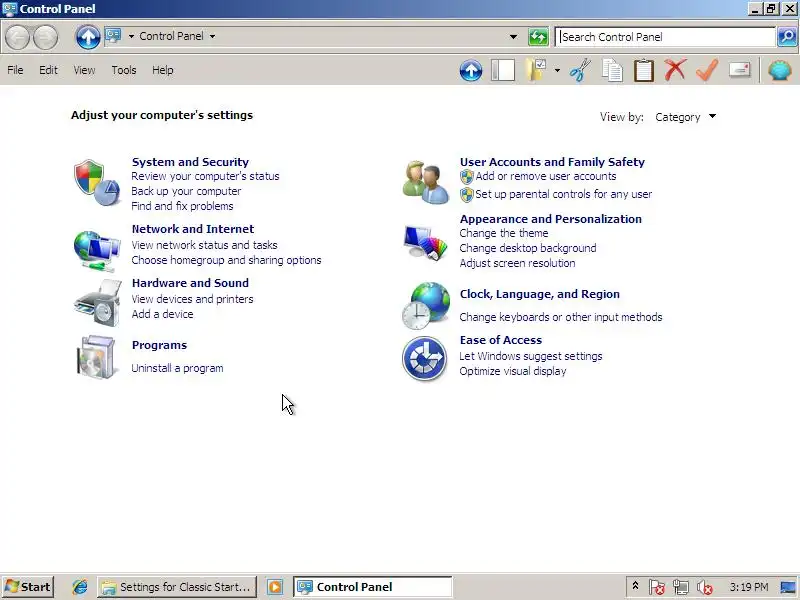The width and height of the screenshot is (800, 600).
Task: Click View devices and printers
Action: click(192, 299)
